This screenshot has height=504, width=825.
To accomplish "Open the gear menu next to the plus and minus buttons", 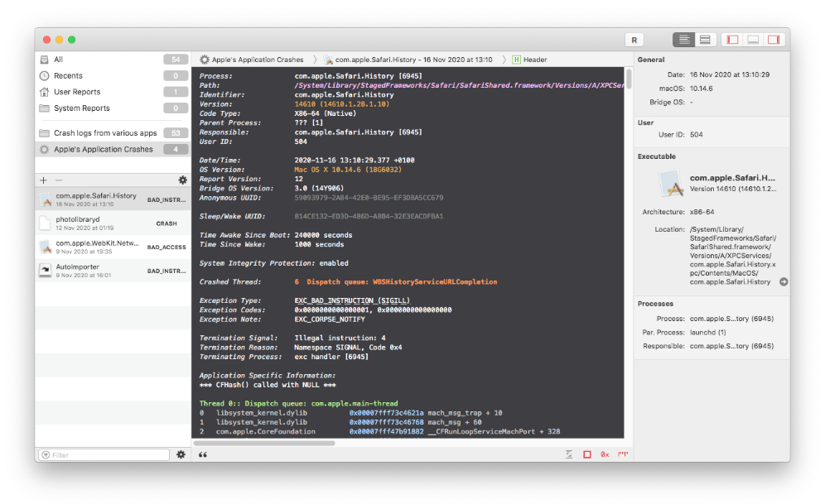I will click(182, 180).
